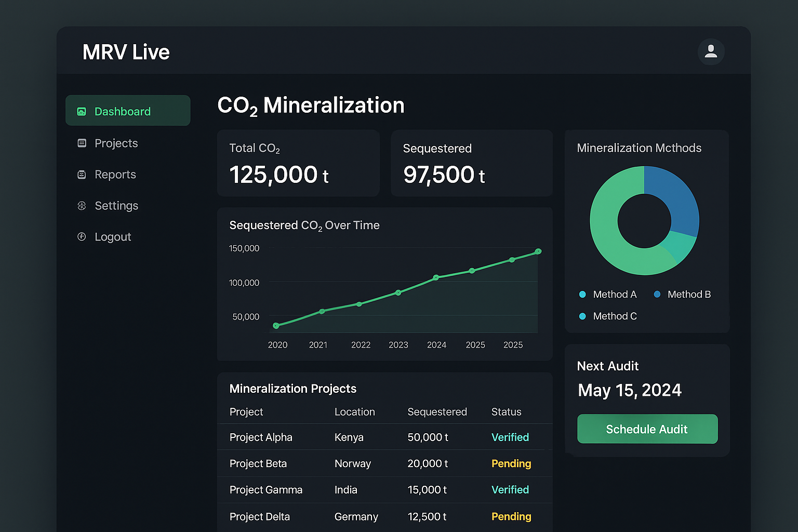
Task: Click the Pending status for Project Delta
Action: pos(511,516)
